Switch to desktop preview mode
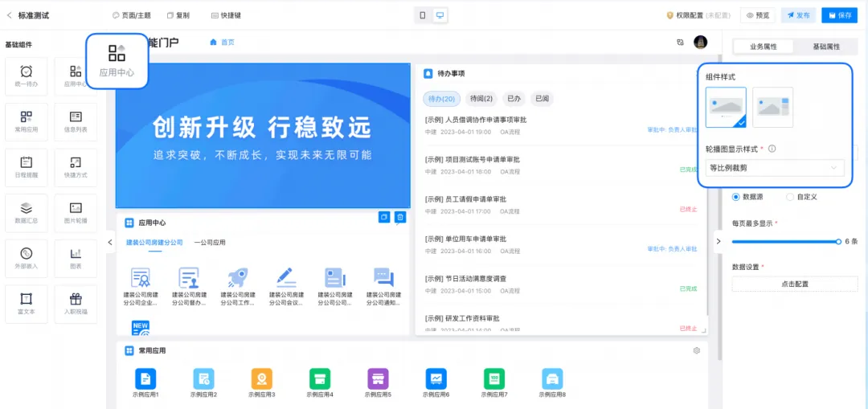This screenshot has width=868, height=409. pyautogui.click(x=440, y=15)
